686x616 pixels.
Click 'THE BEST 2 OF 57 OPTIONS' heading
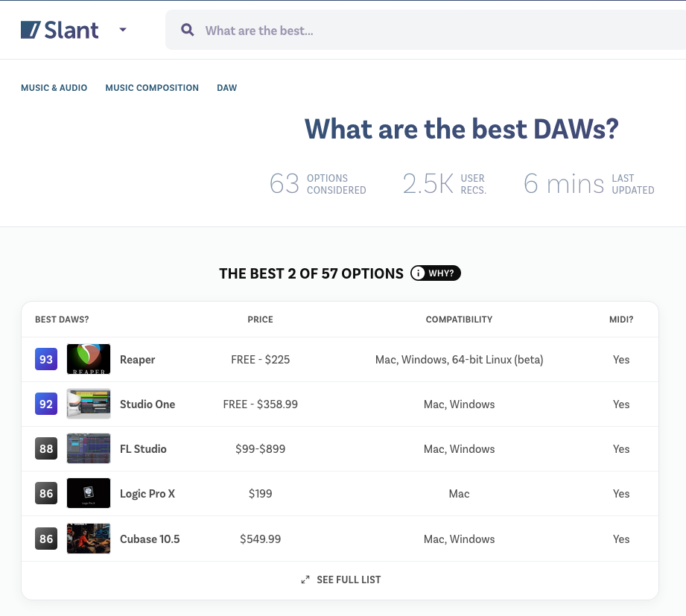(x=311, y=273)
